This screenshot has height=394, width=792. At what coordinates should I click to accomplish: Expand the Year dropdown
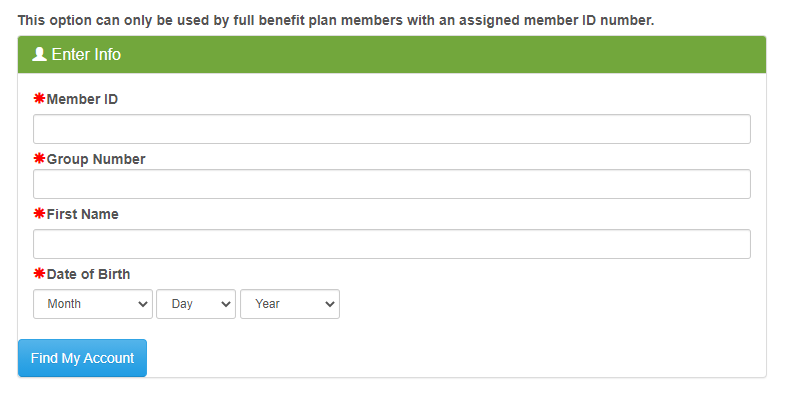pyautogui.click(x=290, y=304)
